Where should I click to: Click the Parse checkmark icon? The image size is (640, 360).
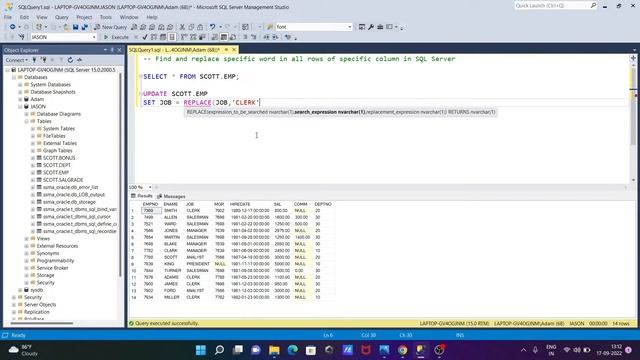point(144,37)
